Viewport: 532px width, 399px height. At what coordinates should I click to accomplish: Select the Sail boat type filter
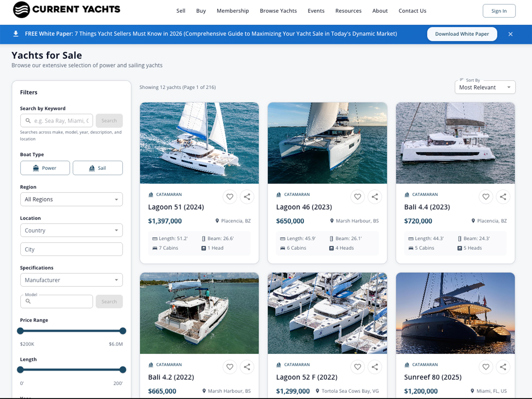pyautogui.click(x=97, y=168)
